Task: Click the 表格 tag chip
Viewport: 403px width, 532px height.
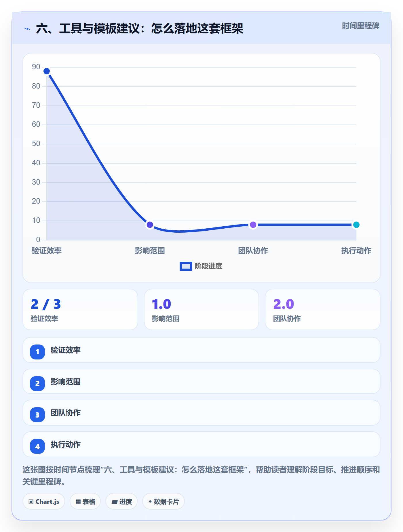Action: tap(85, 502)
